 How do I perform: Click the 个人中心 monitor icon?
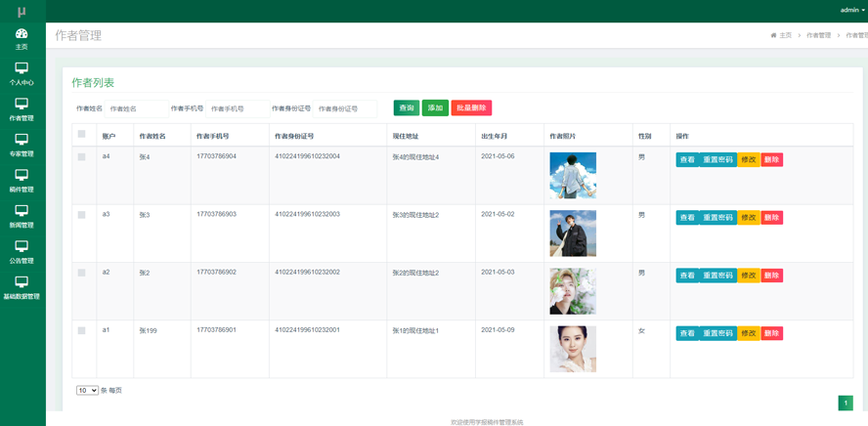point(22,68)
